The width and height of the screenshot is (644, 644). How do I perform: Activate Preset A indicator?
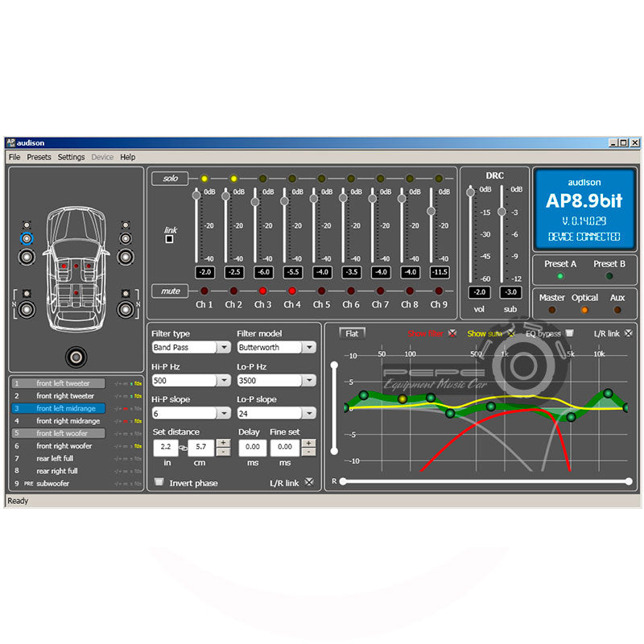(560, 276)
